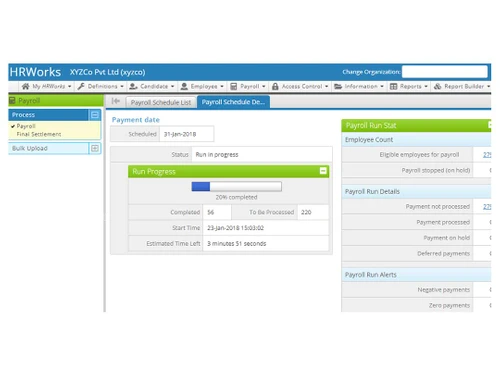This screenshot has height=375, width=500.
Task: Click the 20% completed label
Action: [236, 197]
